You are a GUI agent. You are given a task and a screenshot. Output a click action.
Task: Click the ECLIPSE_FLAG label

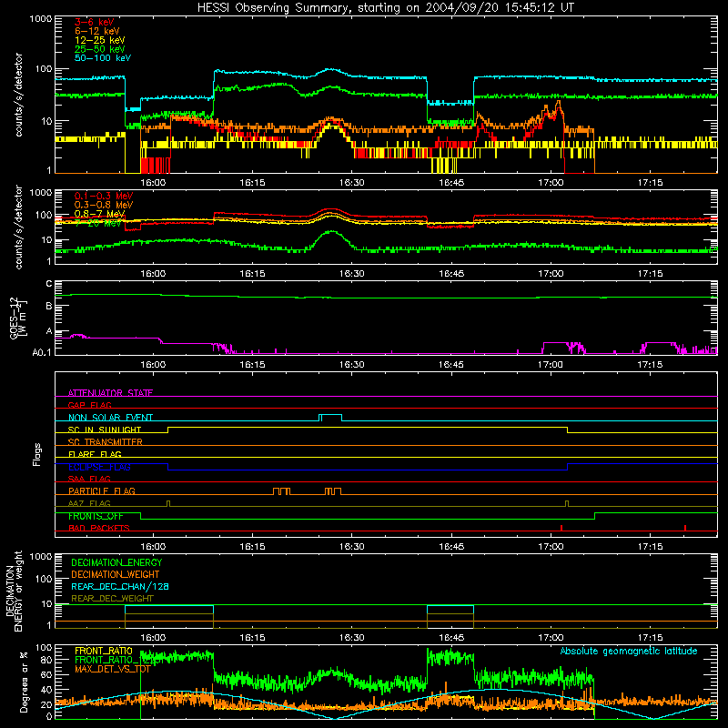click(x=99, y=467)
